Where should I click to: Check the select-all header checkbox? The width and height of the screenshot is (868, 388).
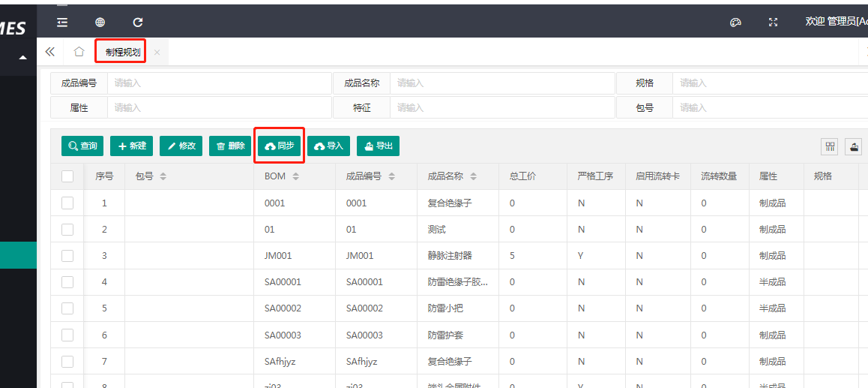tap(67, 176)
